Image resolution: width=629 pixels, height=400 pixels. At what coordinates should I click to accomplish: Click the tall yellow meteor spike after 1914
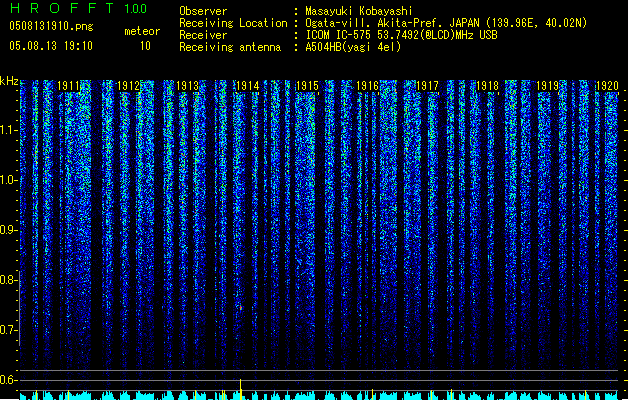[241, 389]
